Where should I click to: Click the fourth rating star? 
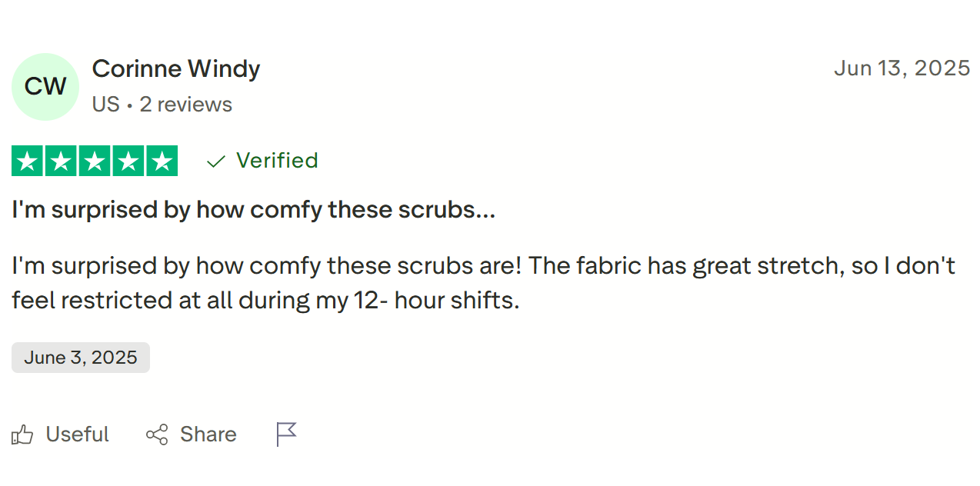point(128,161)
